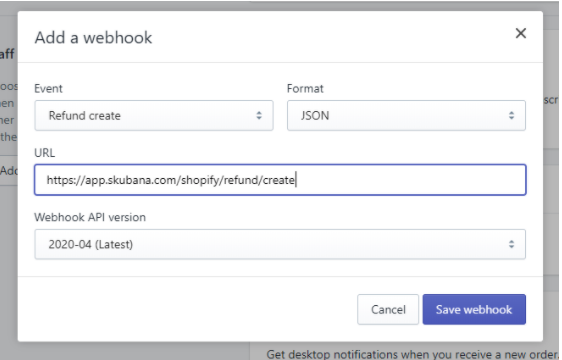Click the JSON value in Format selector
The image size is (562, 360).
315,115
